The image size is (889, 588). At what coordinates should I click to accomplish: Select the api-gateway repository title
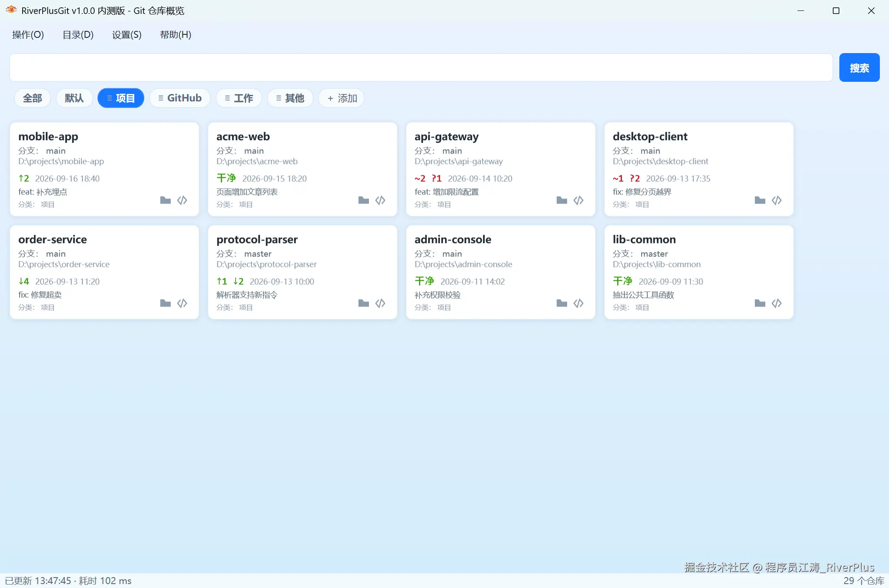(x=446, y=136)
